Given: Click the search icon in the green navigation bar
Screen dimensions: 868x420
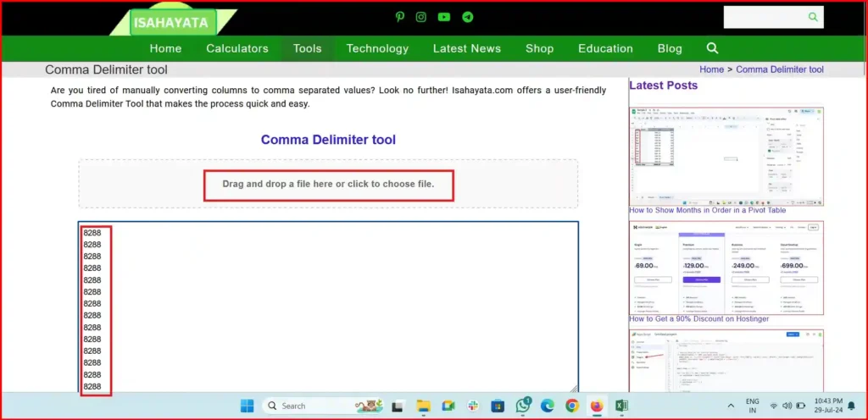Looking at the screenshot, I should (x=712, y=48).
